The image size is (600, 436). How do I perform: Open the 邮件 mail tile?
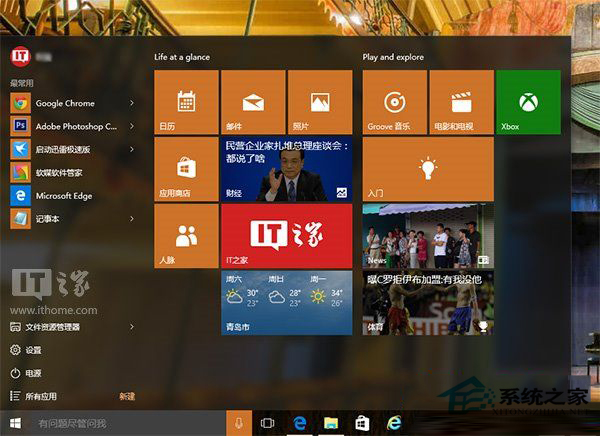point(253,102)
